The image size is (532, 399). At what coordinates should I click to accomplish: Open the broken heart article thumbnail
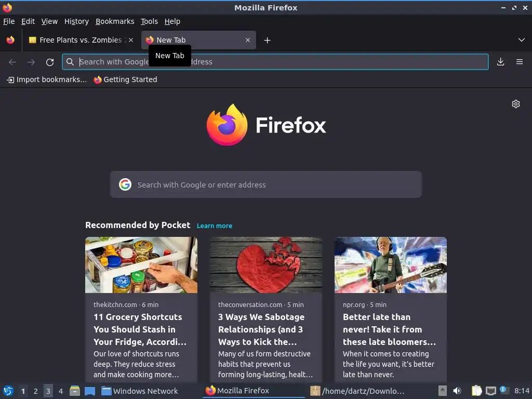[265, 264]
